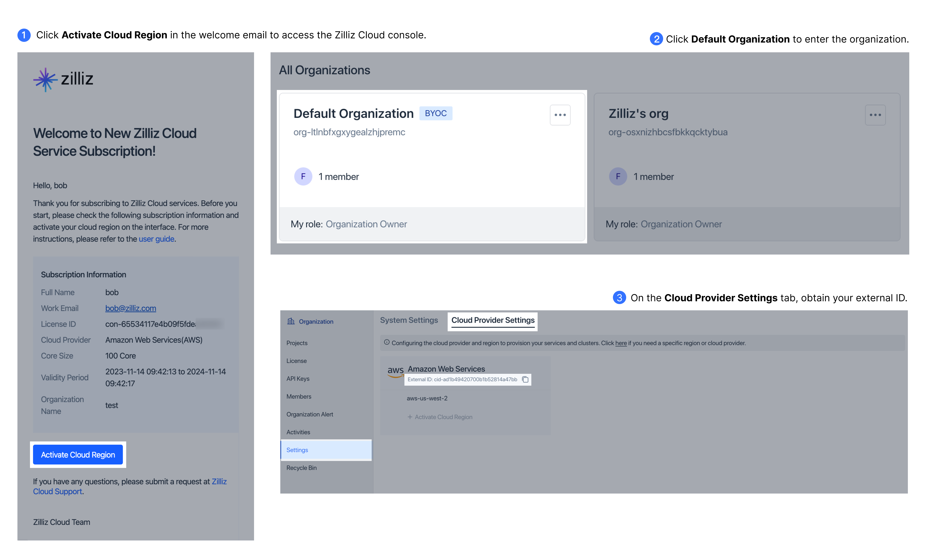Open API Keys in the sidebar
The width and height of the screenshot is (926, 560).
[x=298, y=378]
